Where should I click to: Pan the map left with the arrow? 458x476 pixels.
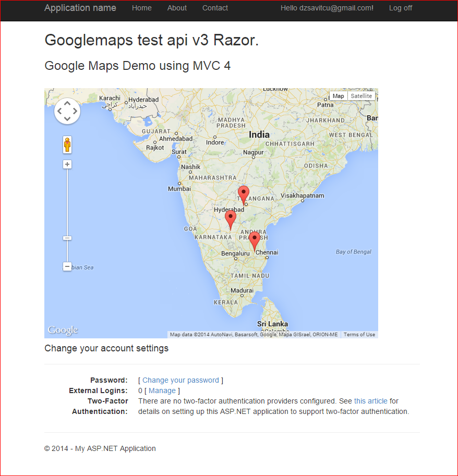coord(59,111)
